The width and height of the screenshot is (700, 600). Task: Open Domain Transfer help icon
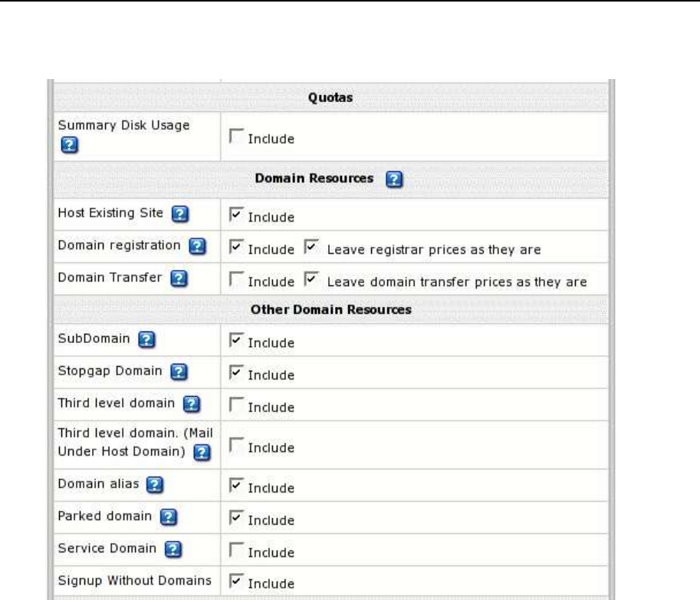point(179,279)
